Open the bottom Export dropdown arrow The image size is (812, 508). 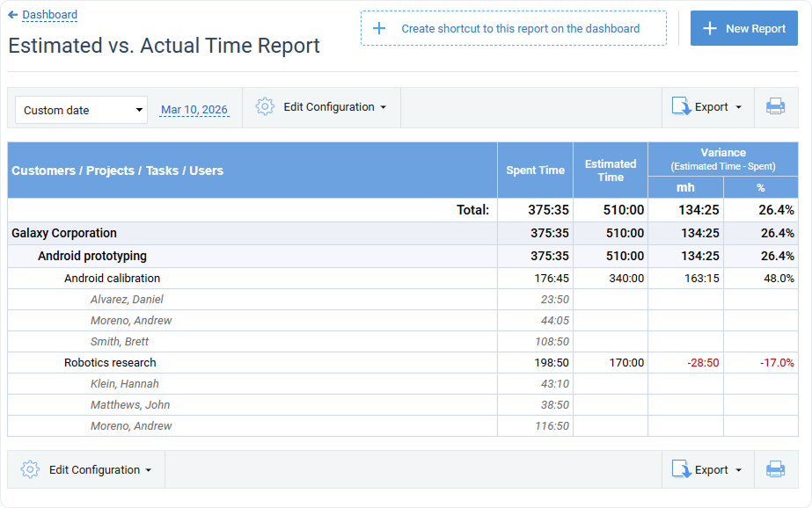coord(737,468)
